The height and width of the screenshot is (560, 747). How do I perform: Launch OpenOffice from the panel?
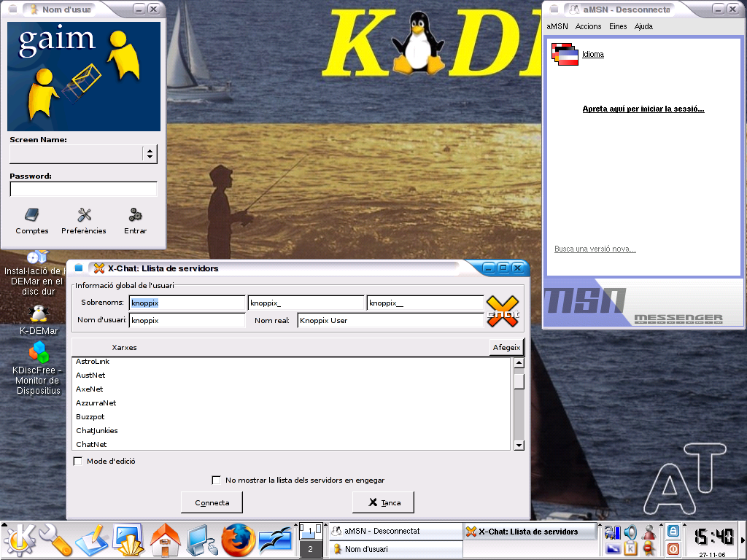[x=275, y=540]
